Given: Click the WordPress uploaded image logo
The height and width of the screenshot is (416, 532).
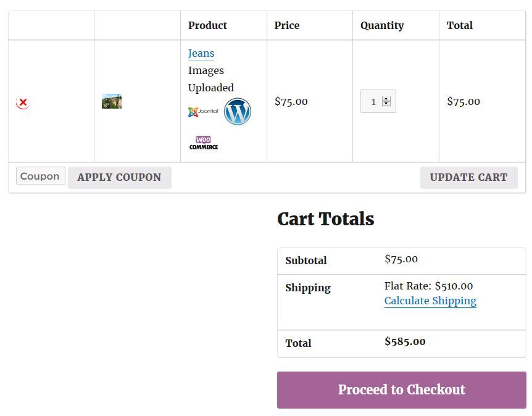Looking at the screenshot, I should (x=238, y=112).
